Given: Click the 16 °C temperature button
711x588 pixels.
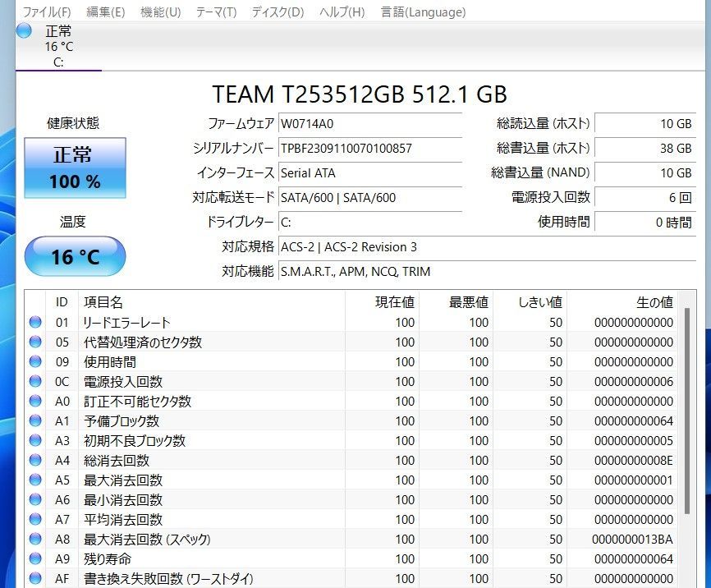Looking at the screenshot, I should 75,256.
